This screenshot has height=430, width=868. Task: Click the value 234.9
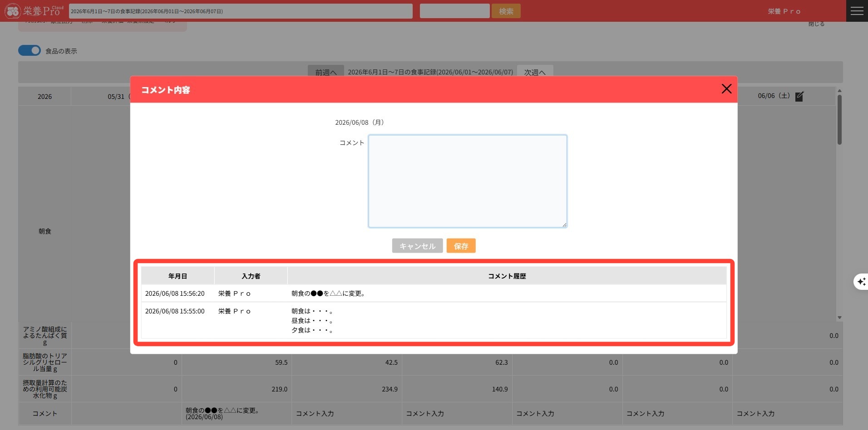(x=390, y=389)
